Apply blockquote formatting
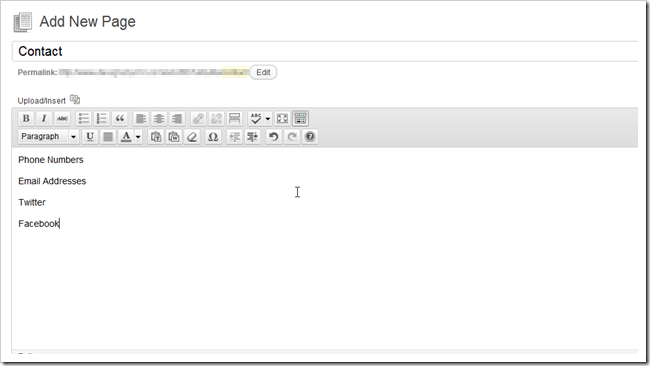This screenshot has height=366, width=650. click(120, 119)
